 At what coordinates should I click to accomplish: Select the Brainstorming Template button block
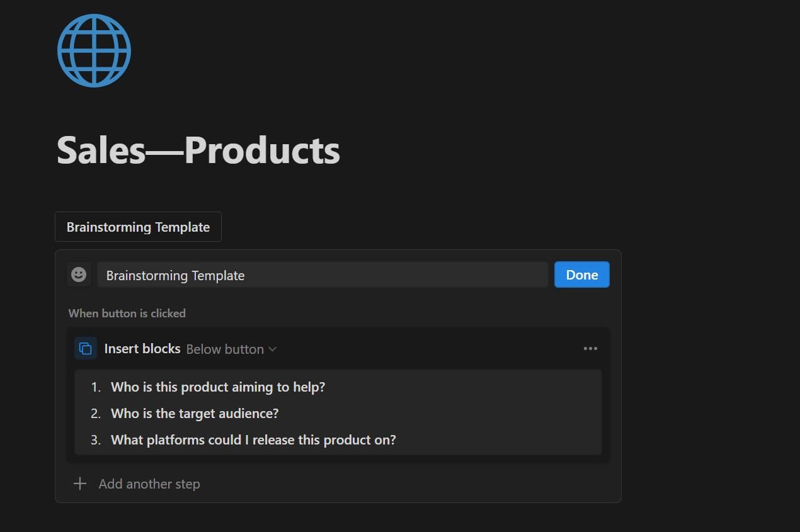[138, 227]
